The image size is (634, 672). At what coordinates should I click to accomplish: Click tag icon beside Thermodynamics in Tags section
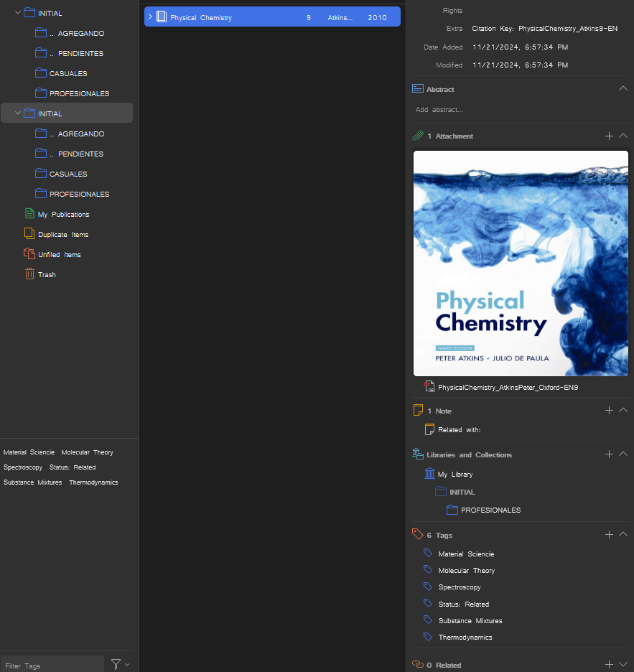(x=428, y=636)
